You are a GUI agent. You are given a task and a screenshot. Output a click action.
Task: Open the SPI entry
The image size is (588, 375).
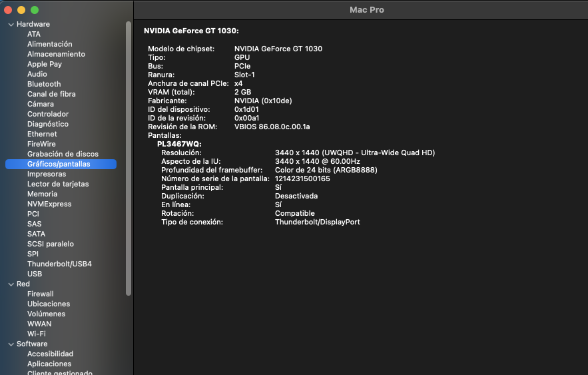[x=33, y=254]
